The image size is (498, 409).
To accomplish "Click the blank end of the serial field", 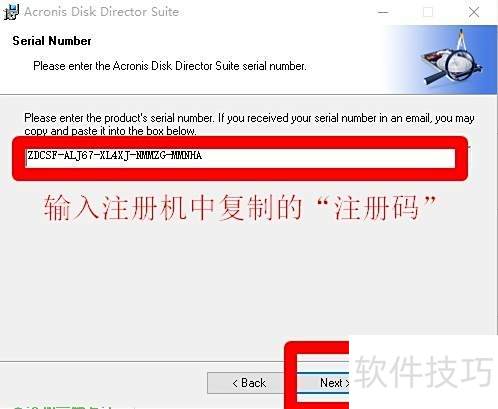I will click(328, 158).
